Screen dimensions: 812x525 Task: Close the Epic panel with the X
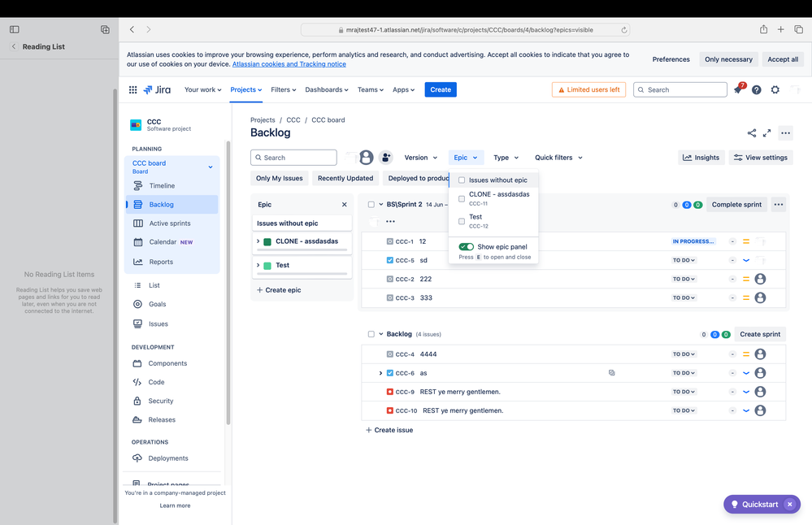pyautogui.click(x=345, y=205)
